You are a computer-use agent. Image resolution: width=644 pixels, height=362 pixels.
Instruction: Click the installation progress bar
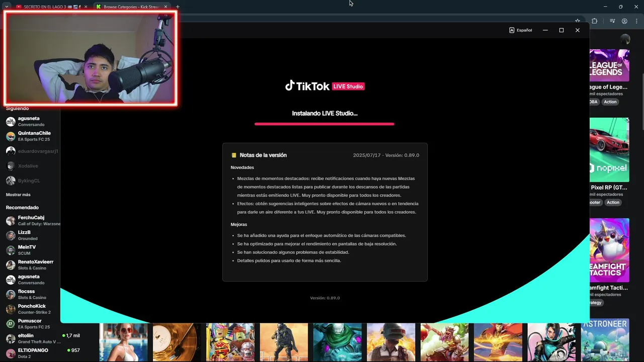(325, 124)
